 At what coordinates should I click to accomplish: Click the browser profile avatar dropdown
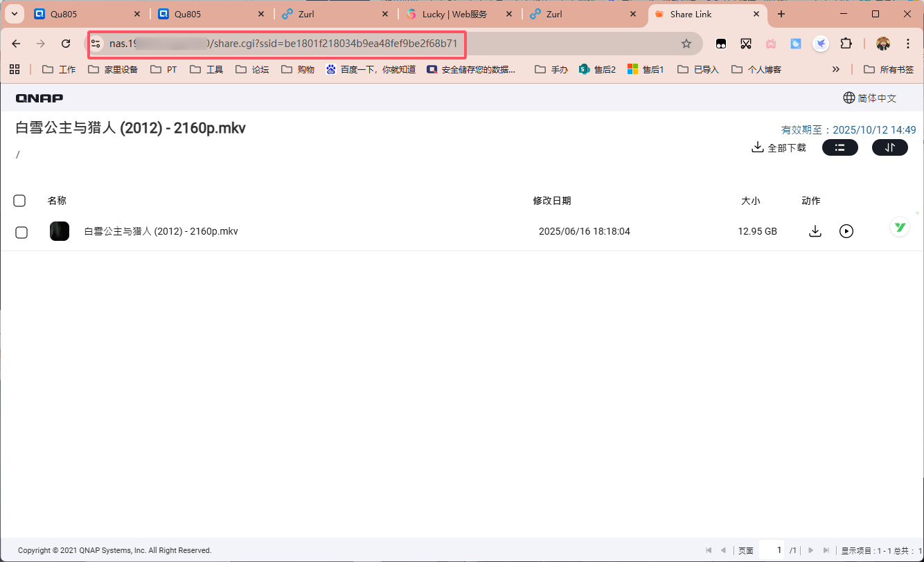(x=882, y=43)
